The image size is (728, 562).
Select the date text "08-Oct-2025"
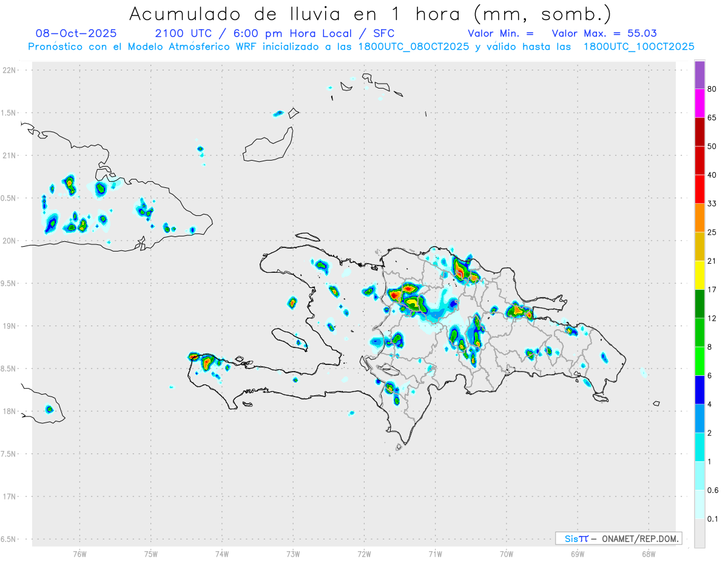point(76,33)
